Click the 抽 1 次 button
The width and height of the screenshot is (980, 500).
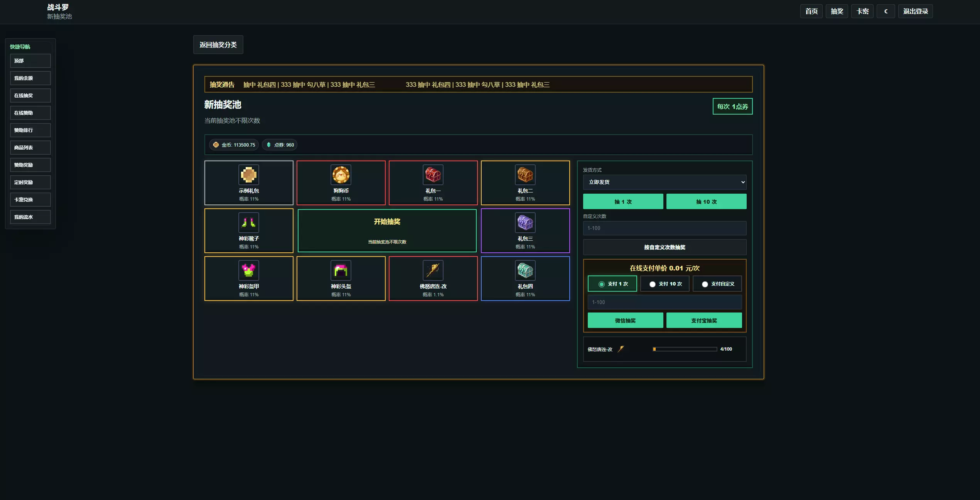[623, 201]
